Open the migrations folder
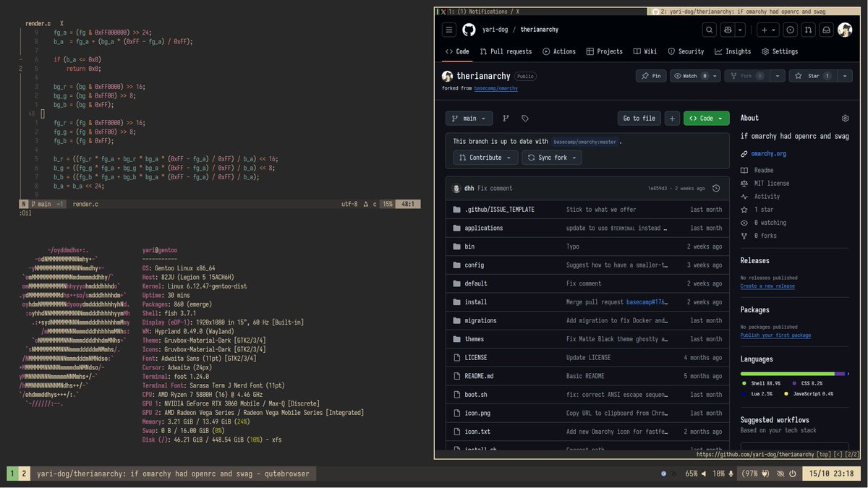 tap(480, 320)
